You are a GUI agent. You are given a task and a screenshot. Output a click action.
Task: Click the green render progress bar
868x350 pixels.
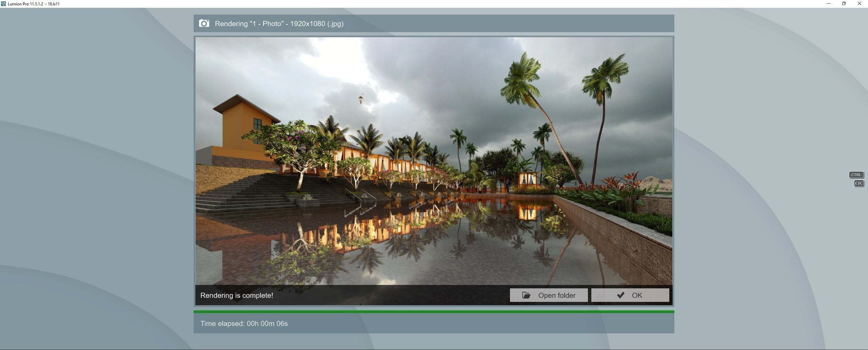click(434, 312)
